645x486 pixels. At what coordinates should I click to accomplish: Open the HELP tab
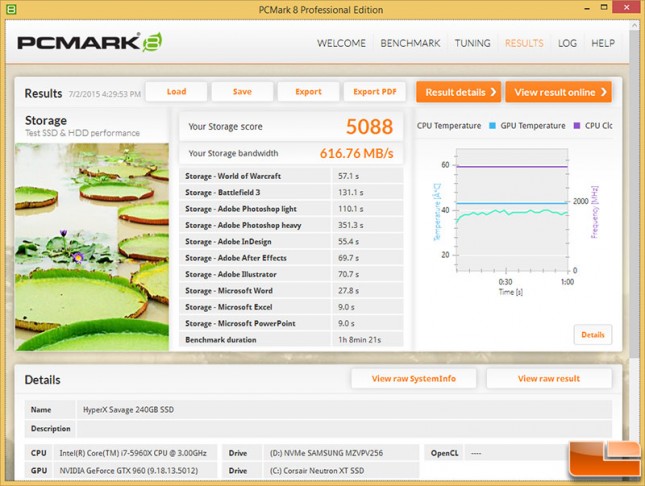point(603,43)
